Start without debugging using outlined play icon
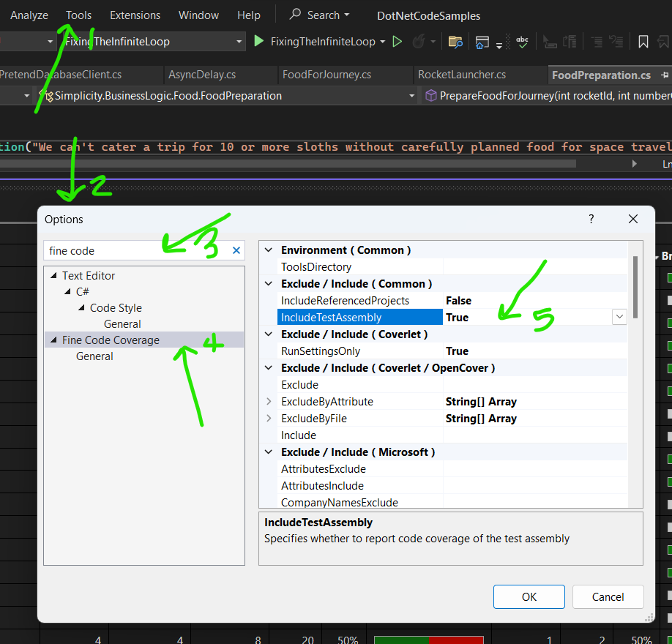The image size is (672, 644). pos(397,42)
